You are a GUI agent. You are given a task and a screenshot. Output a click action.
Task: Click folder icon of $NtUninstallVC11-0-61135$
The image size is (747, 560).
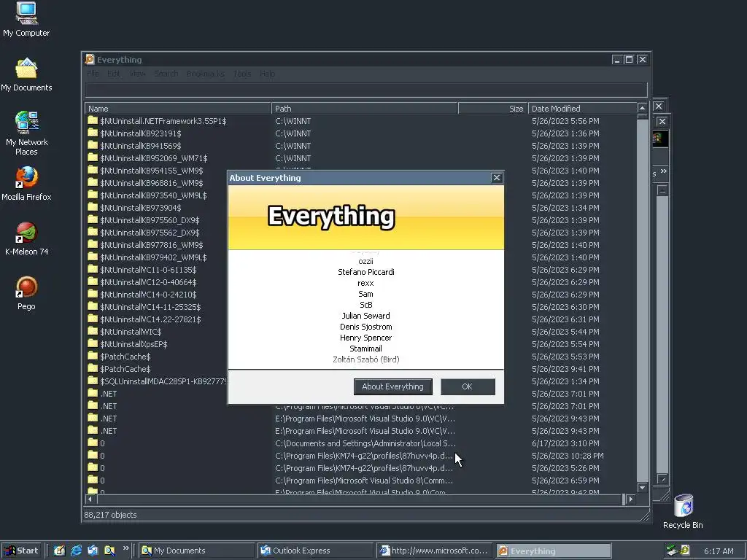(93, 269)
